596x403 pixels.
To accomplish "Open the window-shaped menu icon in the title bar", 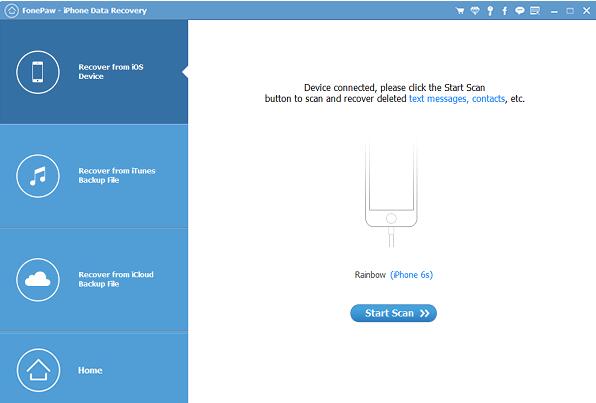I will (535, 11).
